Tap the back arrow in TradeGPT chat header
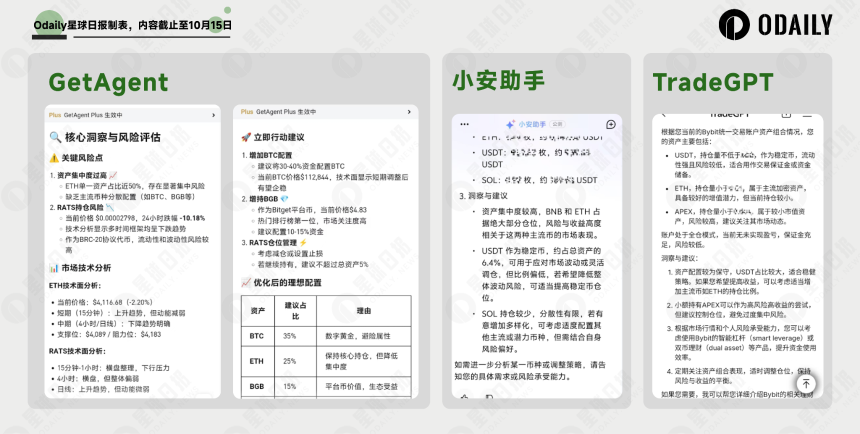This screenshot has width=860, height=434. click(663, 114)
